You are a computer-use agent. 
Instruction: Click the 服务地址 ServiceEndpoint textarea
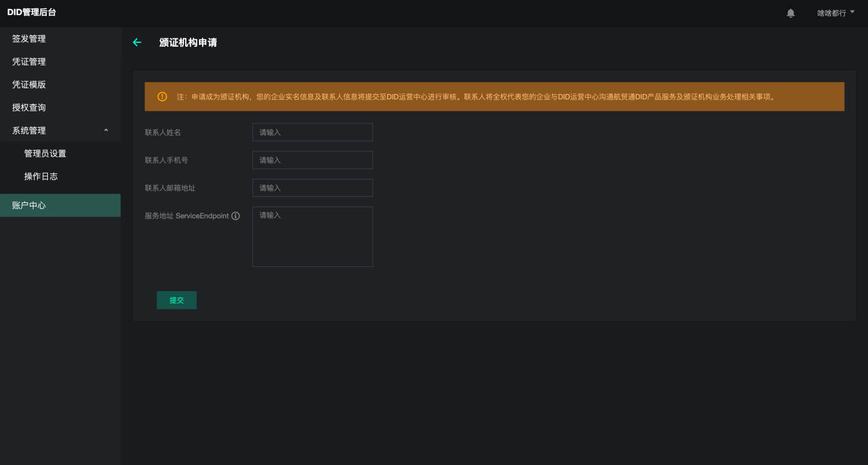(x=312, y=236)
